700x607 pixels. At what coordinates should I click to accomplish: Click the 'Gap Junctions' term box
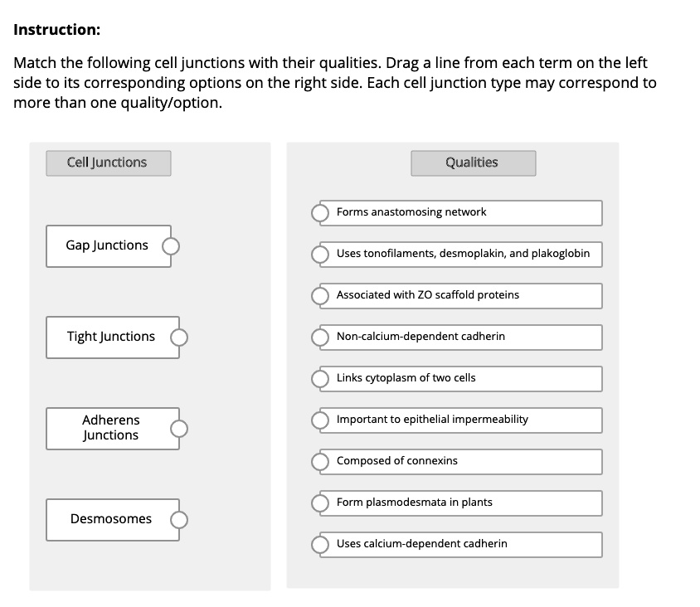pos(108,246)
